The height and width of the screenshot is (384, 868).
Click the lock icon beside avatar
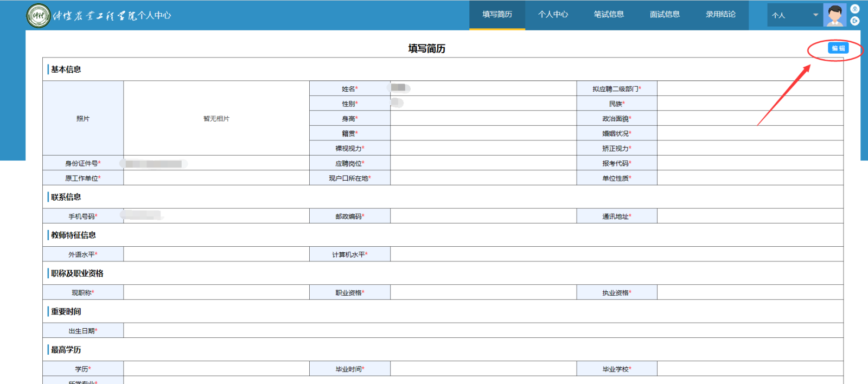click(855, 9)
